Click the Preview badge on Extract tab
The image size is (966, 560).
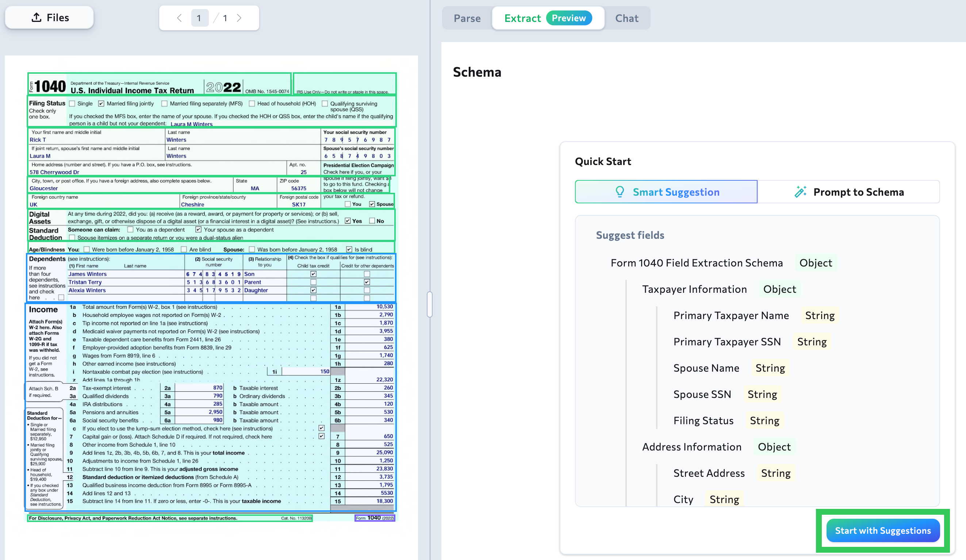pyautogui.click(x=568, y=18)
